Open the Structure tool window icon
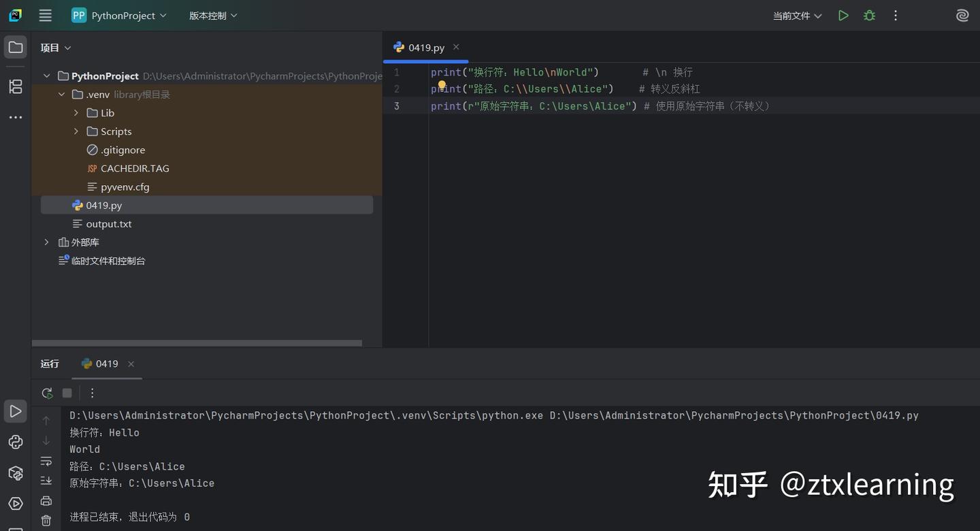The image size is (980, 531). (16, 86)
